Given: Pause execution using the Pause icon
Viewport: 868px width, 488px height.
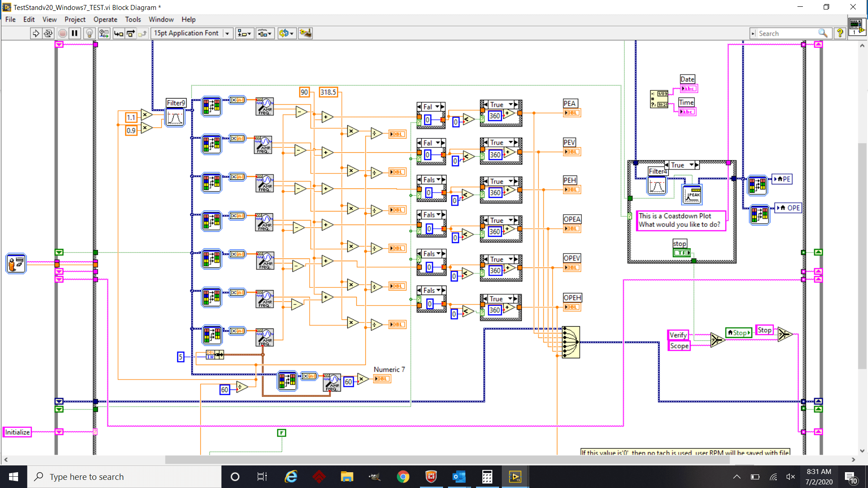Looking at the screenshot, I should pyautogui.click(x=75, y=33).
